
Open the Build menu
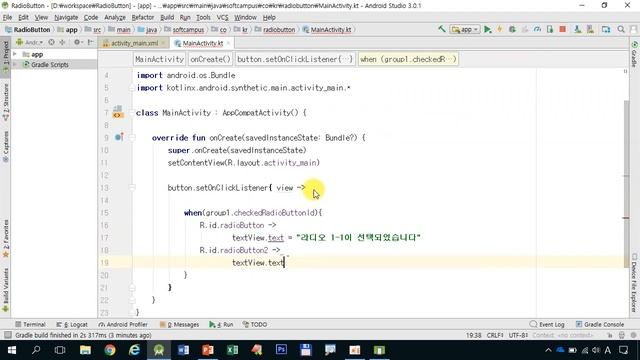coord(167,17)
